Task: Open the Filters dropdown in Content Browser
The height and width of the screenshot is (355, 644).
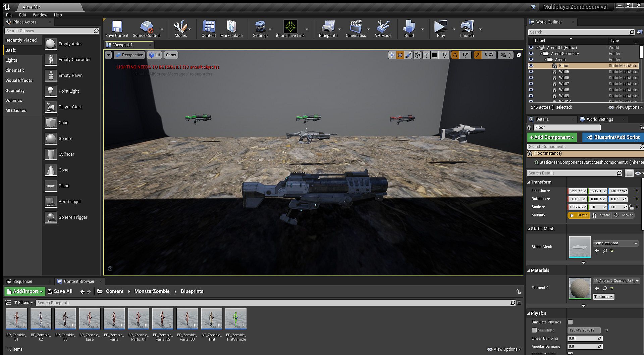Action: click(x=23, y=303)
